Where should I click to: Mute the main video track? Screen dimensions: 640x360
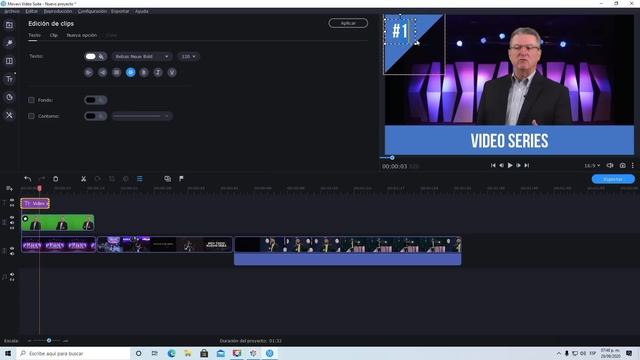[x=12, y=253]
